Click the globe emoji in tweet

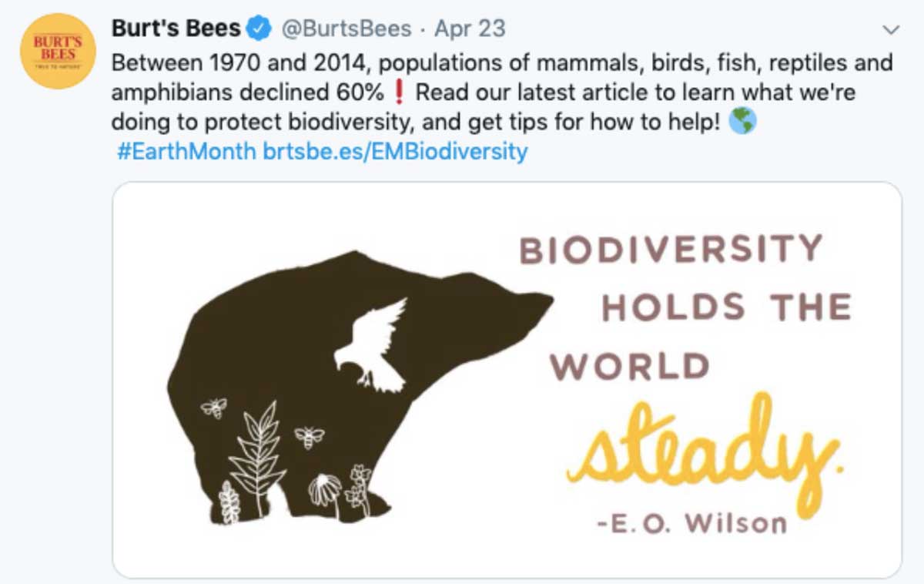(742, 122)
